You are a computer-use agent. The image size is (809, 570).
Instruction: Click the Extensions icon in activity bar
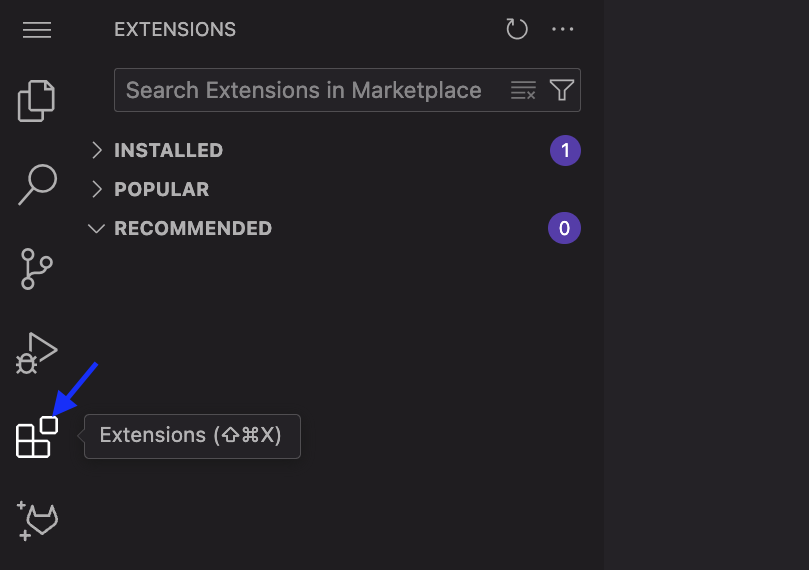36,437
